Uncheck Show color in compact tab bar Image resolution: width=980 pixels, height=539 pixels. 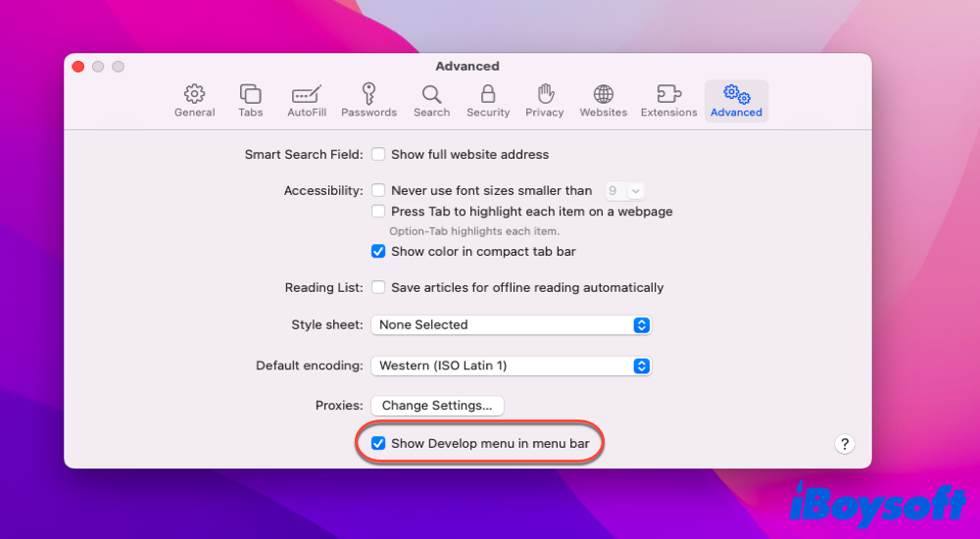pyautogui.click(x=378, y=251)
